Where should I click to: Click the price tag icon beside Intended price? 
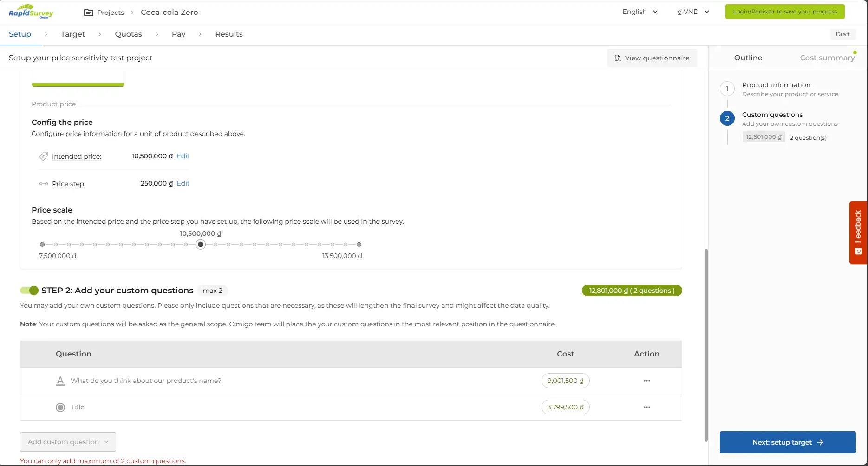[44, 156]
